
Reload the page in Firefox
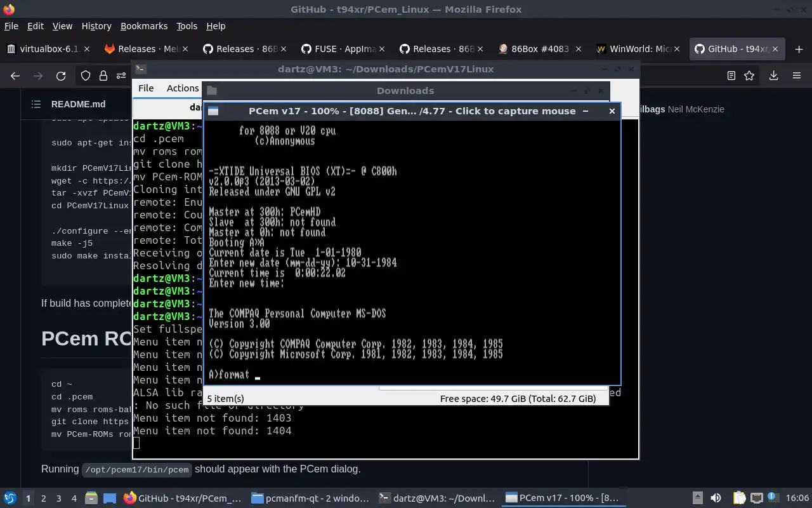pos(61,76)
